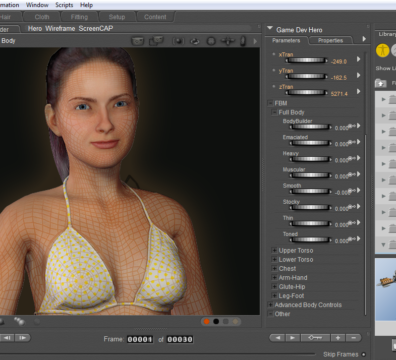Click the vertical capsule camera icon
The image size is (396, 360).
(243, 41)
